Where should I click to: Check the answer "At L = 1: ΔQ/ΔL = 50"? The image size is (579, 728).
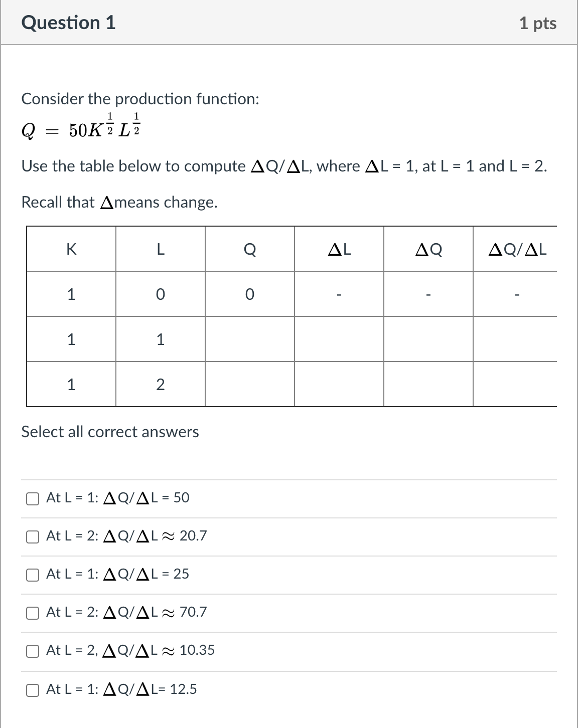click(x=33, y=498)
